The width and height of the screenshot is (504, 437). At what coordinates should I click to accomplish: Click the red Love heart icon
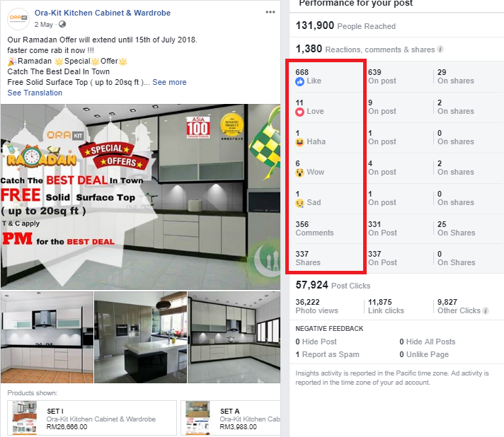point(299,112)
